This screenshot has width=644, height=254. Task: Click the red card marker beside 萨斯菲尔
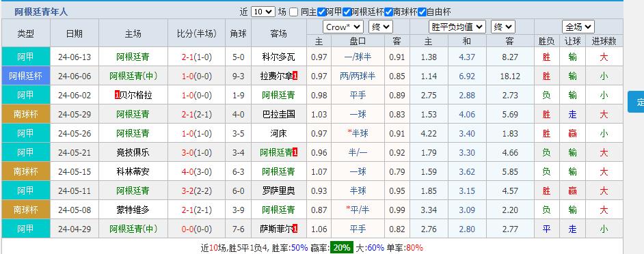tap(295, 229)
